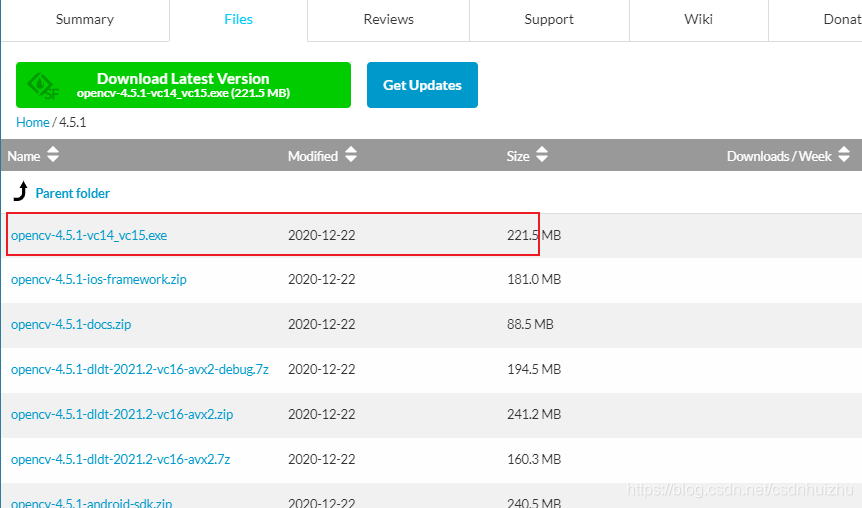The image size is (862, 508).
Task: Click the Downloads / Week header text
Action: point(779,156)
